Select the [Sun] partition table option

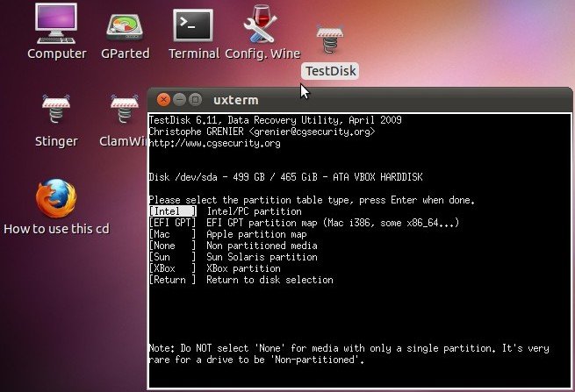coord(173,257)
